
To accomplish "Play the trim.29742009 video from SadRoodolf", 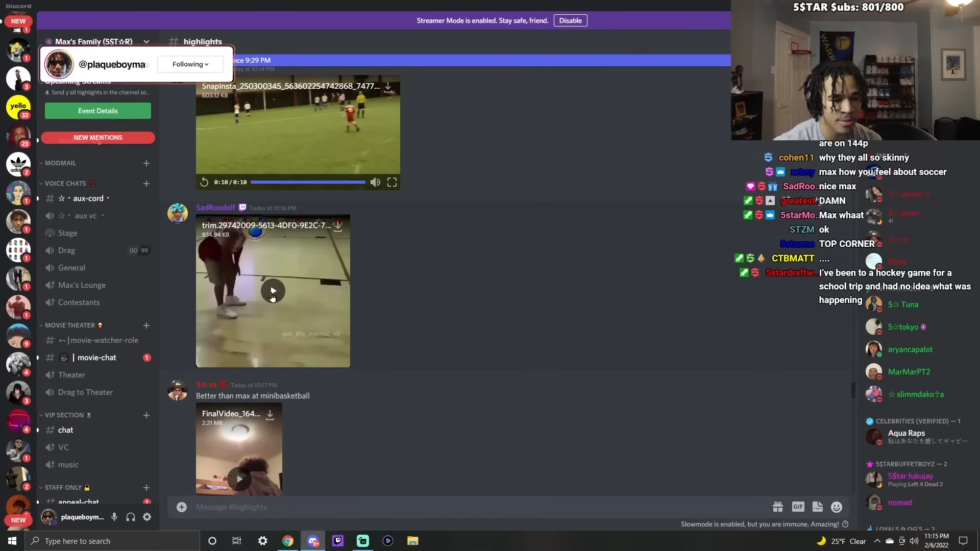I will (x=273, y=291).
